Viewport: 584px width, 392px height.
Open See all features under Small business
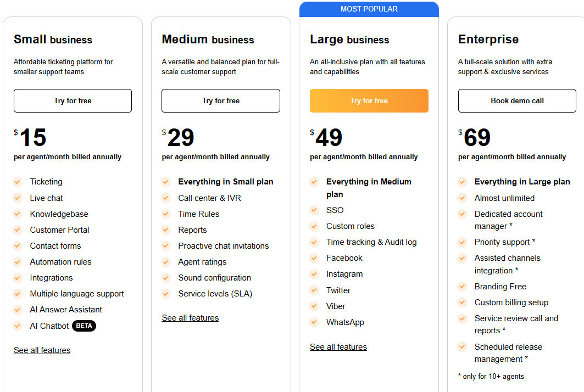[42, 350]
